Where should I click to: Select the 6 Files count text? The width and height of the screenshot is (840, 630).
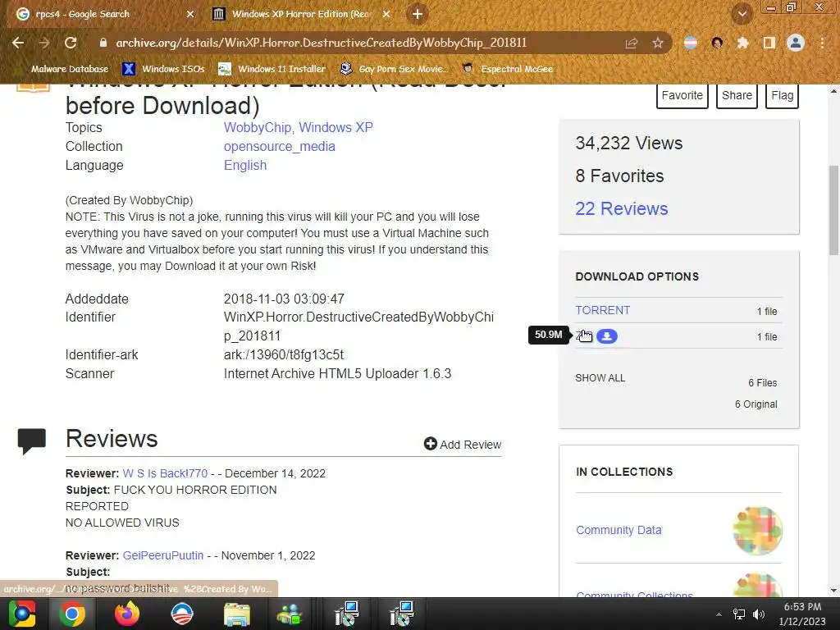(762, 383)
